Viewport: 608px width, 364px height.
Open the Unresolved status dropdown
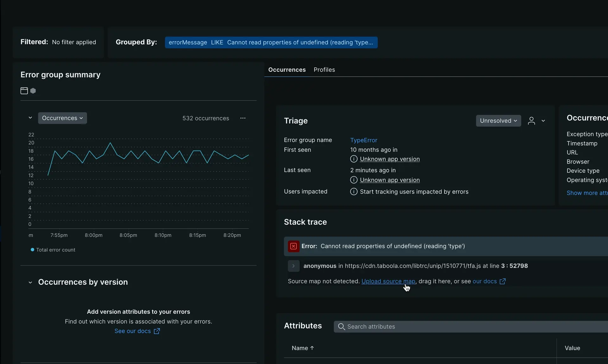point(498,121)
